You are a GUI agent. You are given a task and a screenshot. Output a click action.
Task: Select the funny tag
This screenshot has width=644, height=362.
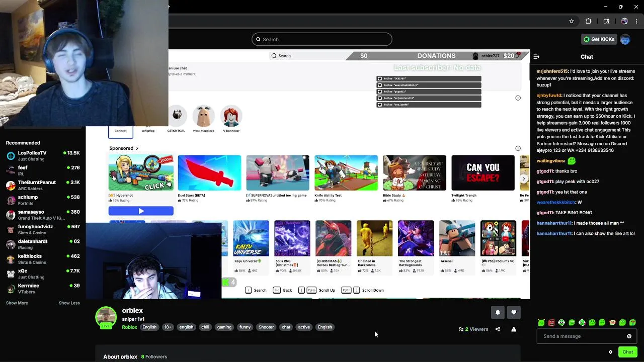point(245,327)
